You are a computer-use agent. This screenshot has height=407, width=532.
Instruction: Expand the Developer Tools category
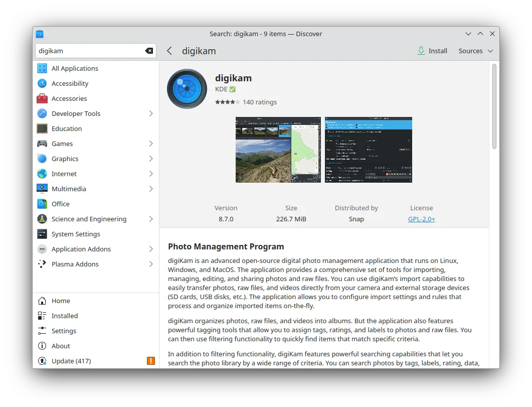[x=150, y=113]
